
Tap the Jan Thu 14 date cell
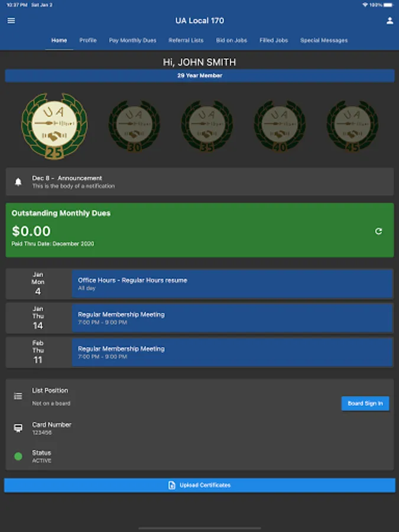38,318
